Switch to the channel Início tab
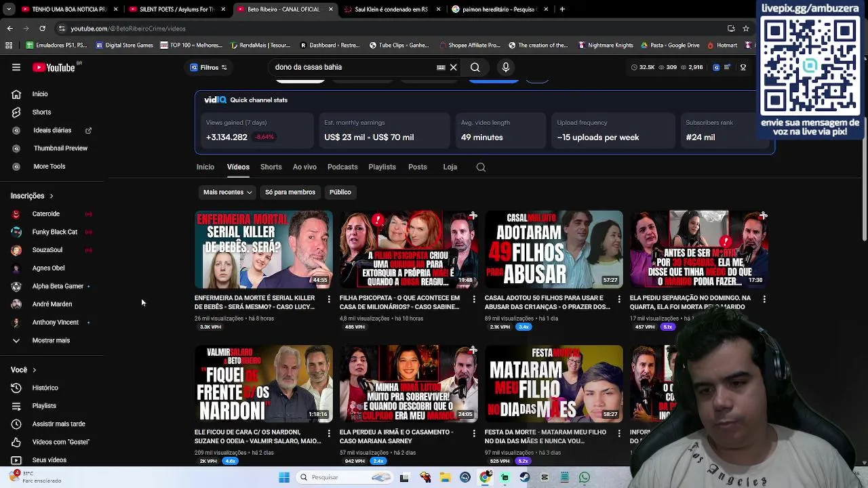868x488 pixels. pyautogui.click(x=205, y=167)
